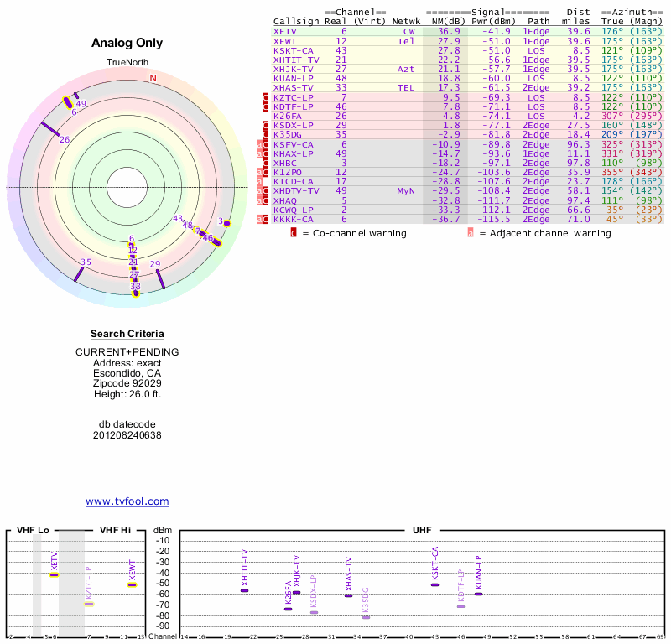Click the red N north indicator on radar
The image size is (671, 644).
click(153, 78)
